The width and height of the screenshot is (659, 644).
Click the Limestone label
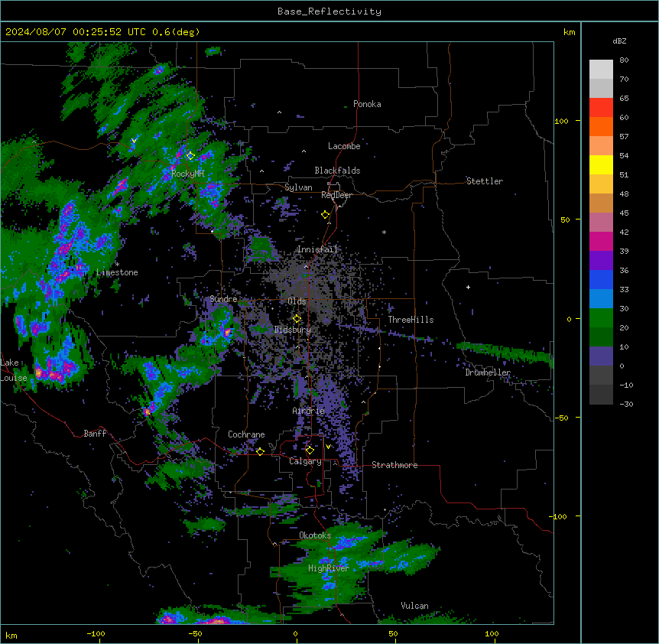[117, 272]
